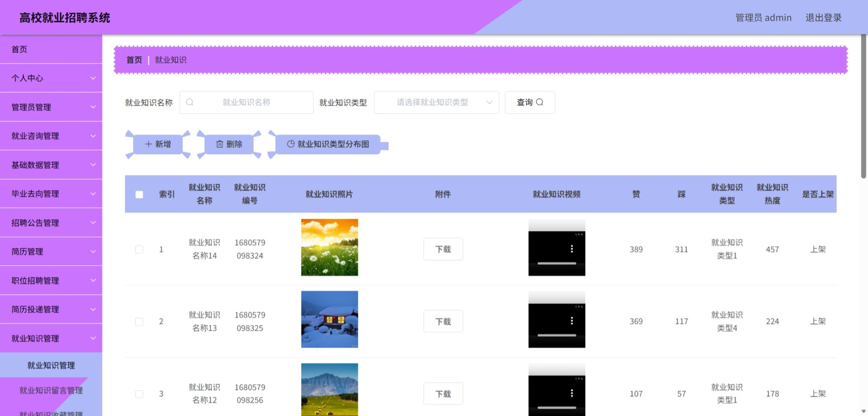Check the checkbox for row 3 就业知识名称12
Screen dimensions: 868x416
(x=139, y=394)
